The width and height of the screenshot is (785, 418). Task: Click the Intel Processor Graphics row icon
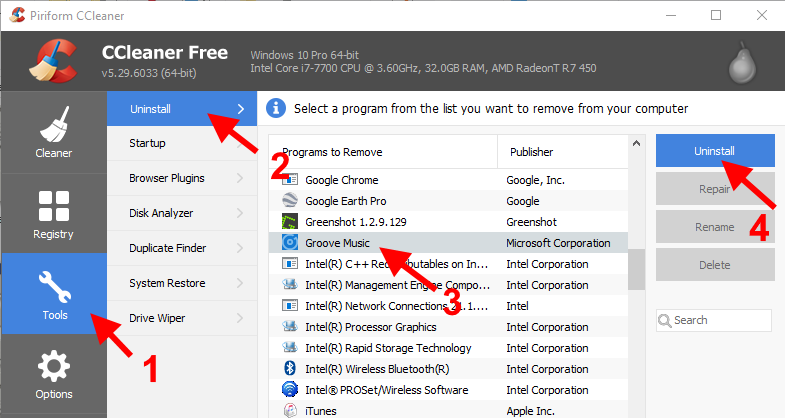click(x=290, y=326)
